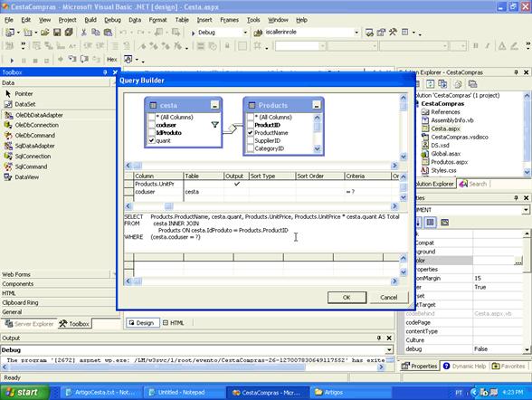Switch to the HTML view tab
The image size is (532, 400).
pyautogui.click(x=173, y=323)
